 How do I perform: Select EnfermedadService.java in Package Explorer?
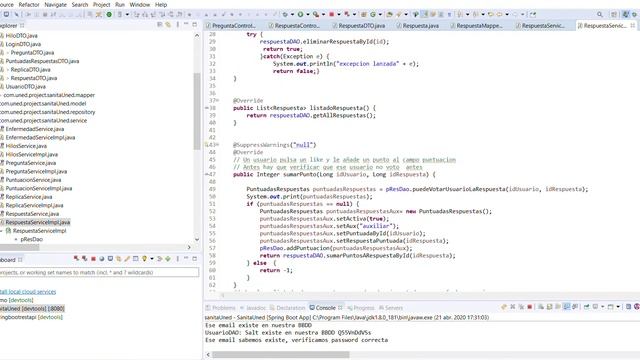coord(34,129)
